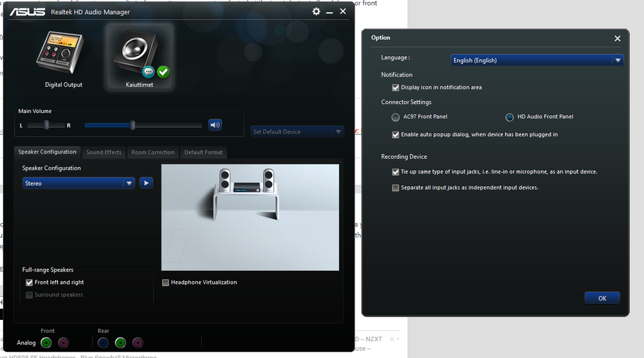Toggle Display icon in notification area

[396, 88]
